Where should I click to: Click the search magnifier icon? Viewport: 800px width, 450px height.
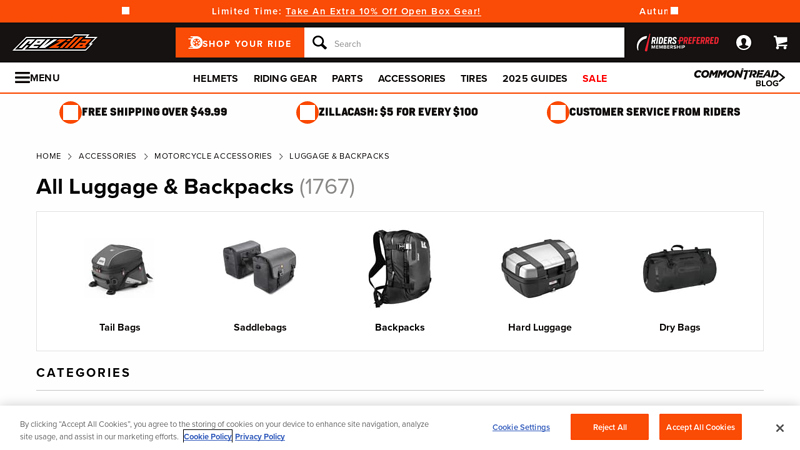coord(319,42)
